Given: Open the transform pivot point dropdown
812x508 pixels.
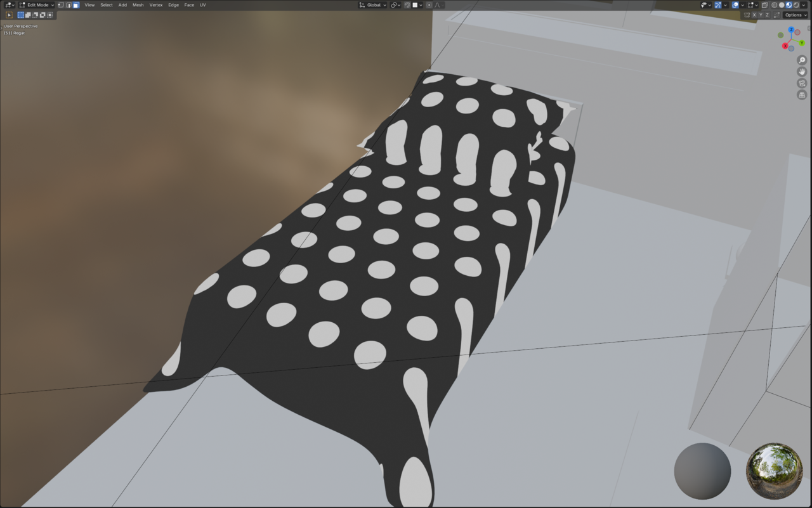Looking at the screenshot, I should tap(396, 5).
